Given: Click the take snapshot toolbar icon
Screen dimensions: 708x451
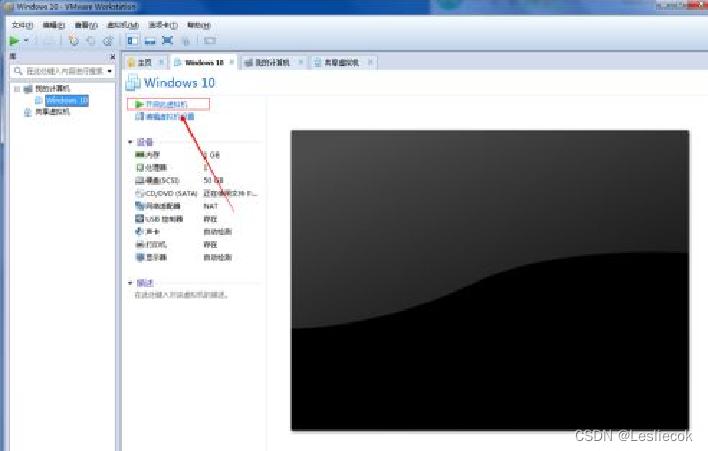Looking at the screenshot, I should pyautogui.click(x=74, y=41).
